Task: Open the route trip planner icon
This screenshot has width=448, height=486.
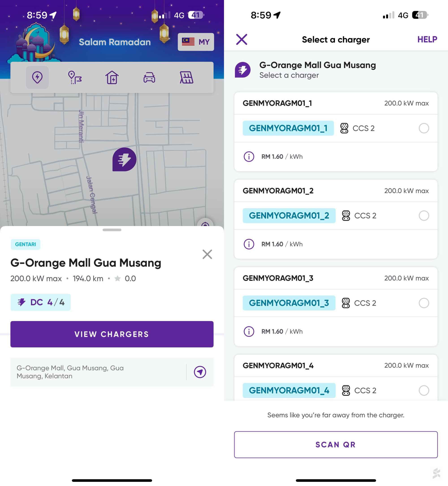Action: 75,77
